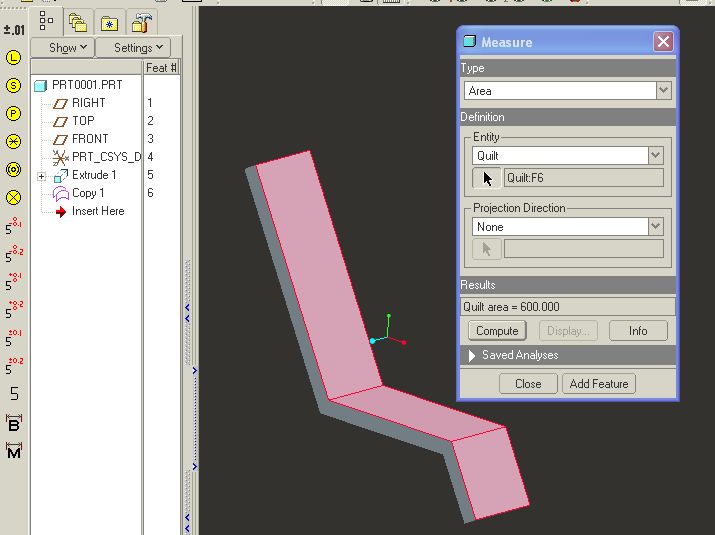Select the RIGHT datum plane
Image resolution: width=715 pixels, height=535 pixels.
[79, 103]
